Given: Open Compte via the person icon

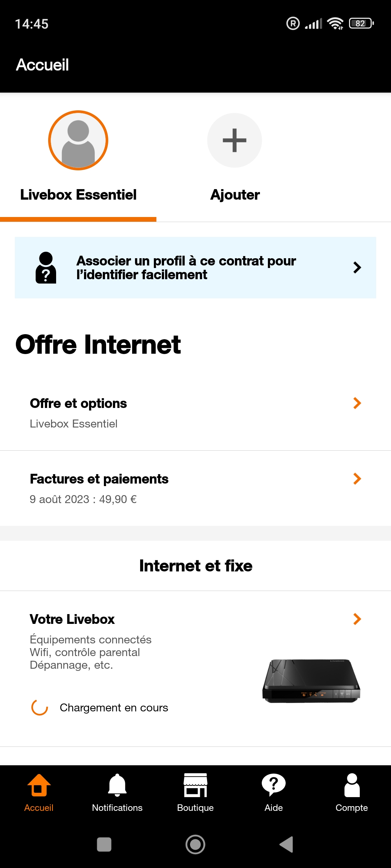Looking at the screenshot, I should (x=352, y=786).
